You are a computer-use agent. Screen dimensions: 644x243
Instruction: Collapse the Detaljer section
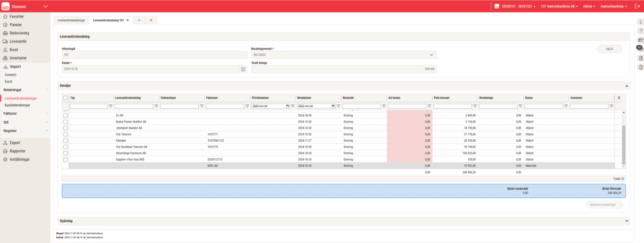click(626, 86)
